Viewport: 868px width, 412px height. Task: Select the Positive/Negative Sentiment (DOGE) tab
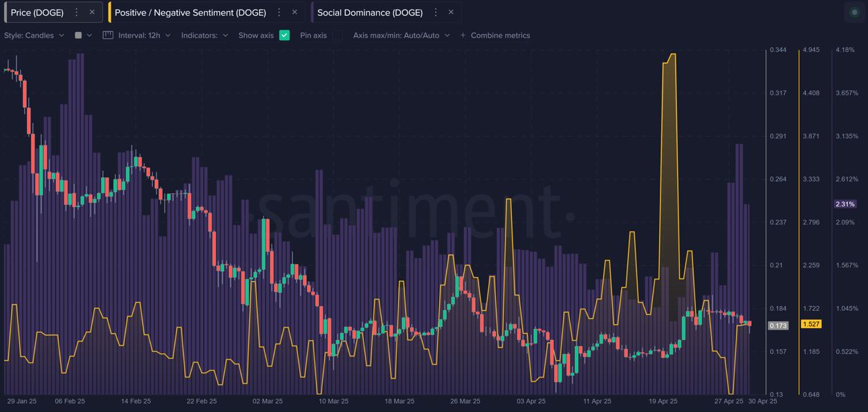191,12
